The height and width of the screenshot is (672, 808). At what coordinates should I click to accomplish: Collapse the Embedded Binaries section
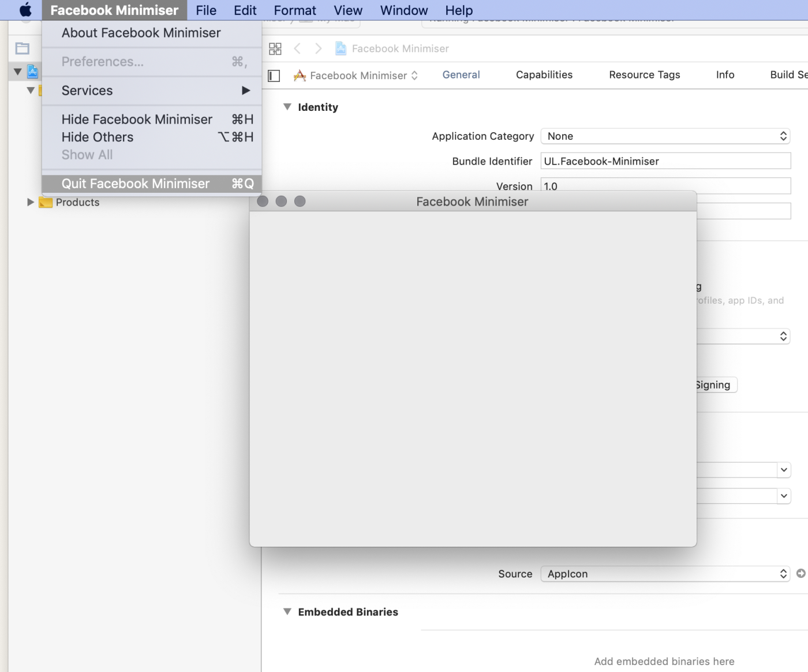click(287, 611)
